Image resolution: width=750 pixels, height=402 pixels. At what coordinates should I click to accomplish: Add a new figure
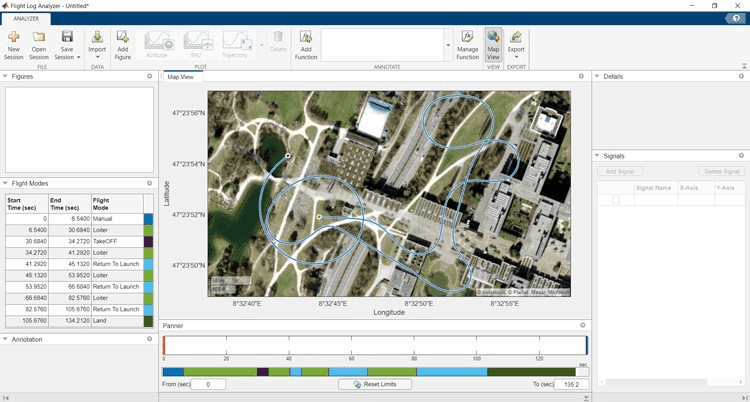(x=123, y=37)
